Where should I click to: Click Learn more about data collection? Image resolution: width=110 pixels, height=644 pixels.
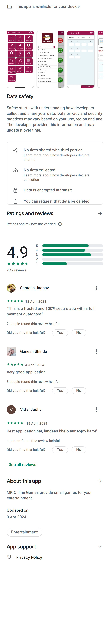33,175
